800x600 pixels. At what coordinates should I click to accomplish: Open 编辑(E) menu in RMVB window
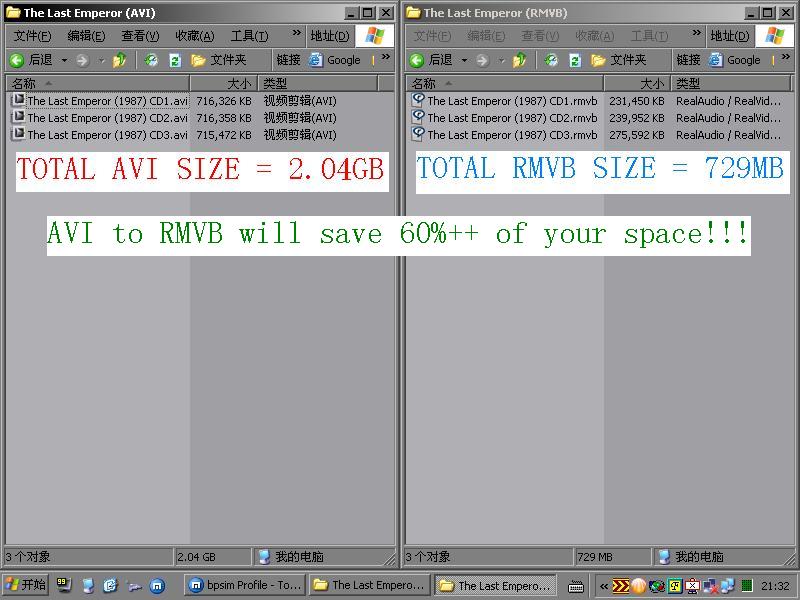tap(486, 36)
